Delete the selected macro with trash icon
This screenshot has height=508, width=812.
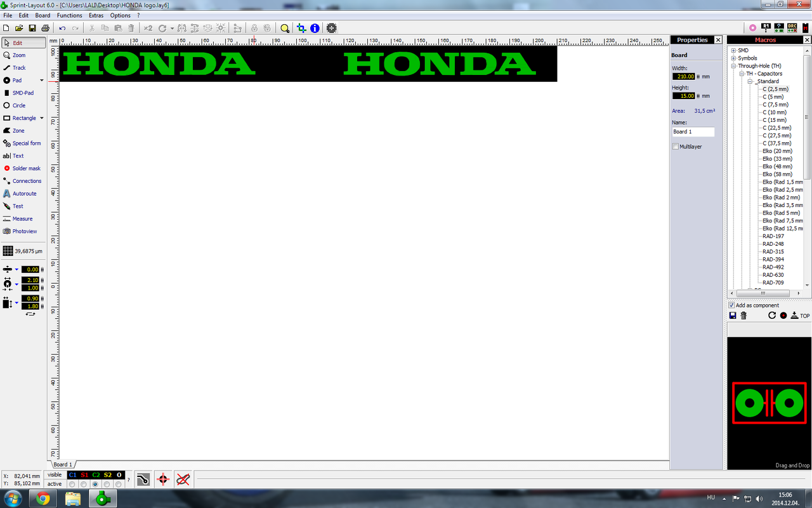743,316
